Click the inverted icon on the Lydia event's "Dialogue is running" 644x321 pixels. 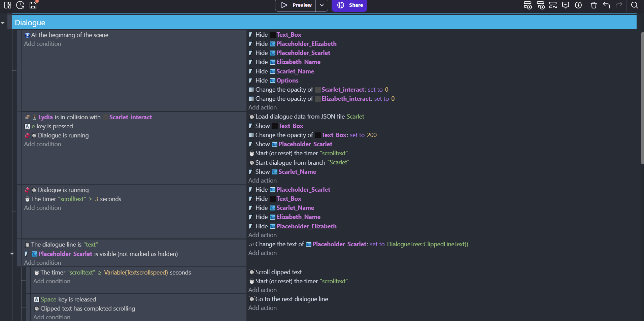(27, 135)
